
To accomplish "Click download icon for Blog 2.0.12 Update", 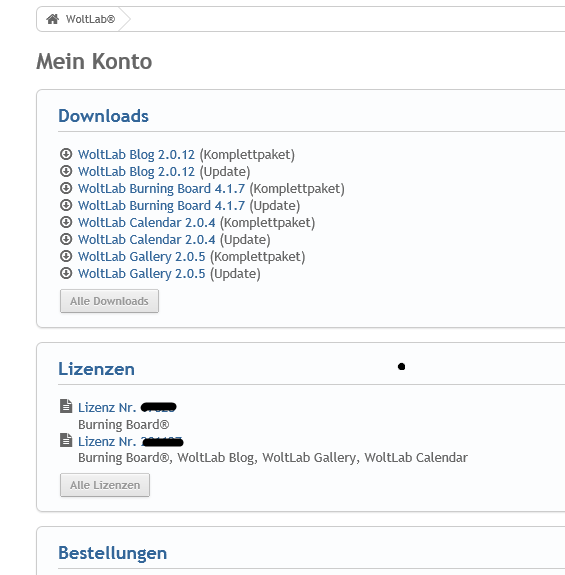I will pos(66,171).
